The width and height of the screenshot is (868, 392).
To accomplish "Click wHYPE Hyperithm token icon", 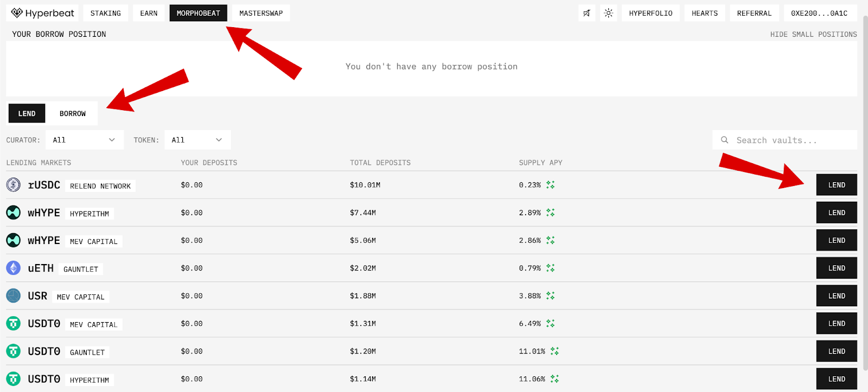I will (14, 213).
